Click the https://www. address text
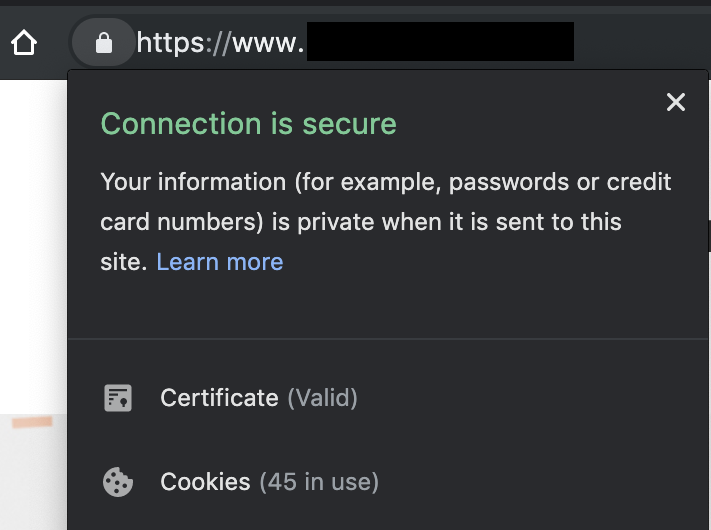The image size is (711, 530). pyautogui.click(x=220, y=43)
